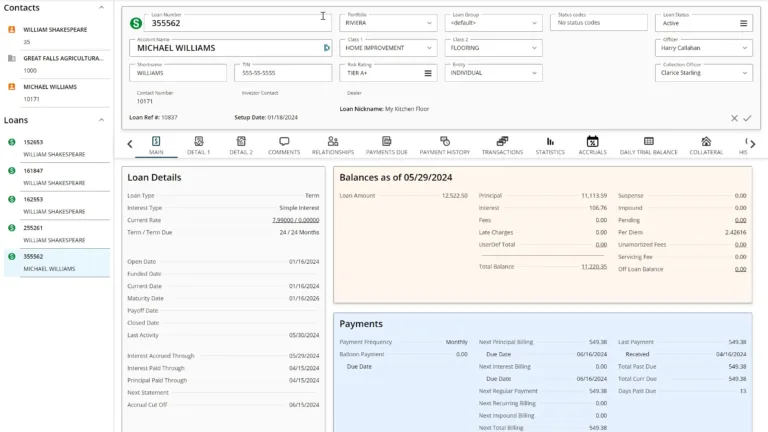Screen dimensions: 768x432
Task: Click the Risk Rating list icon
Action: (428, 73)
